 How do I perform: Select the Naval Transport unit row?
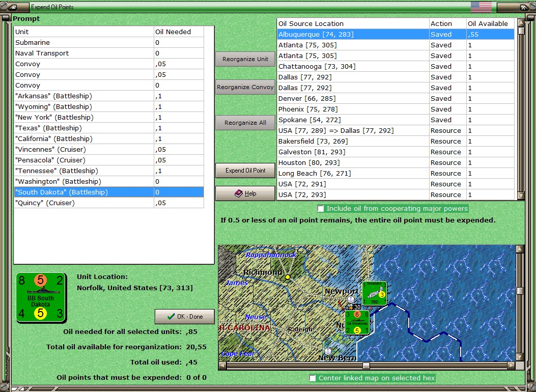tap(109, 53)
